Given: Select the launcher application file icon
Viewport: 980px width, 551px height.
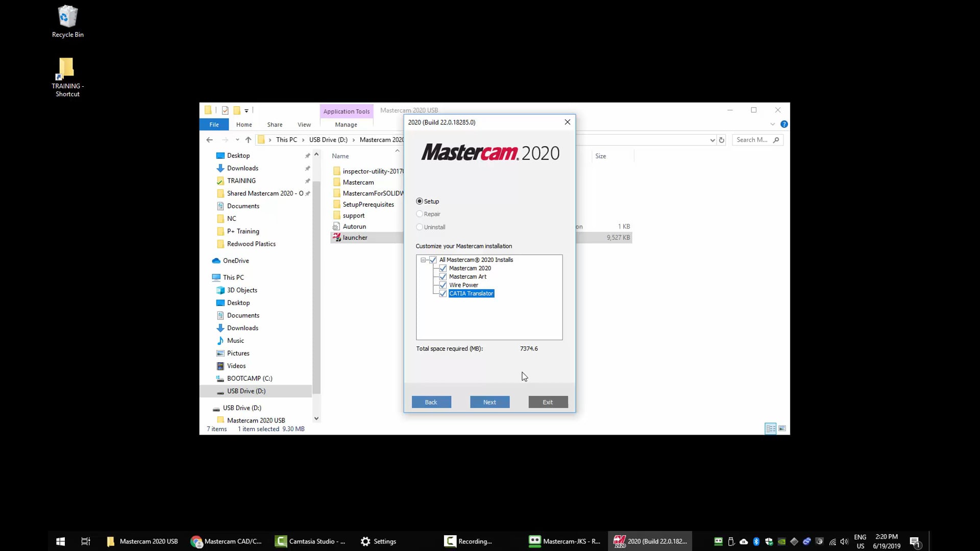Looking at the screenshot, I should point(337,237).
